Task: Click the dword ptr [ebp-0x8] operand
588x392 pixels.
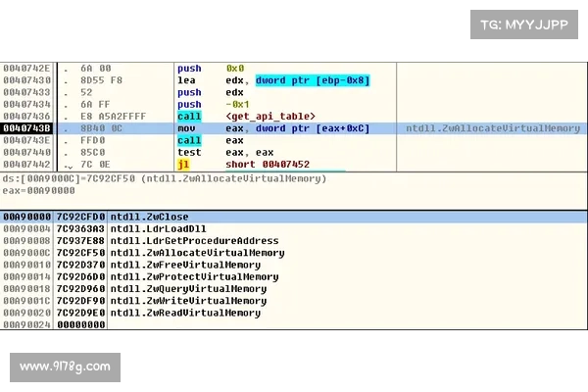Action: pyautogui.click(x=313, y=80)
